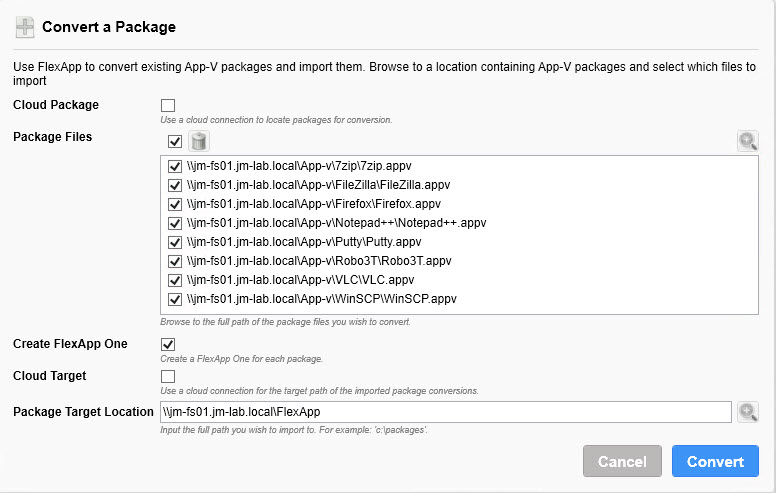The width and height of the screenshot is (776, 493).
Task: Toggle the select-all Package Files checkbox
Action: [x=175, y=141]
